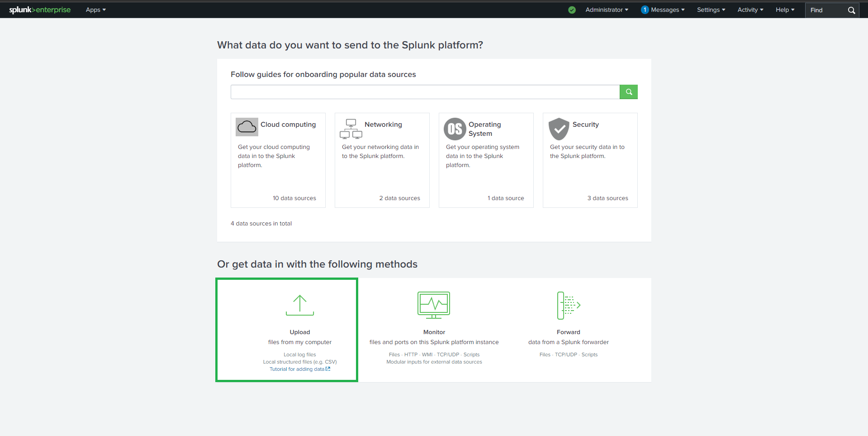
Task: Click the Forward data icon
Action: tap(569, 306)
